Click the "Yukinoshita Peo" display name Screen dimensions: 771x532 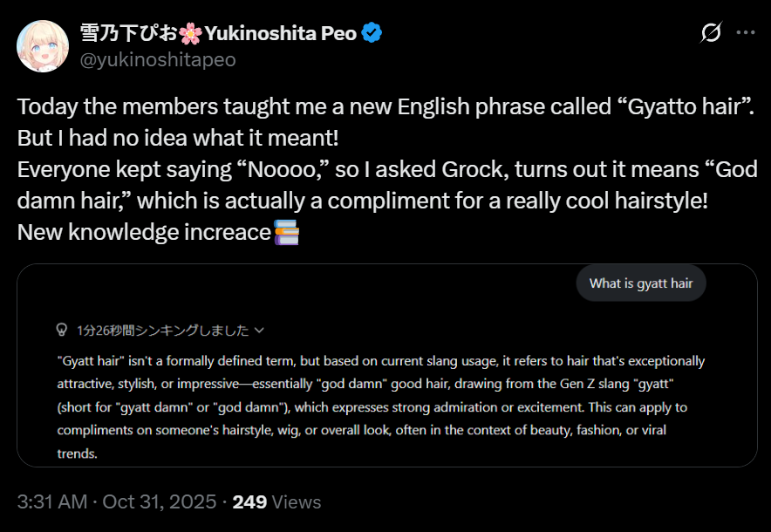[280, 34]
